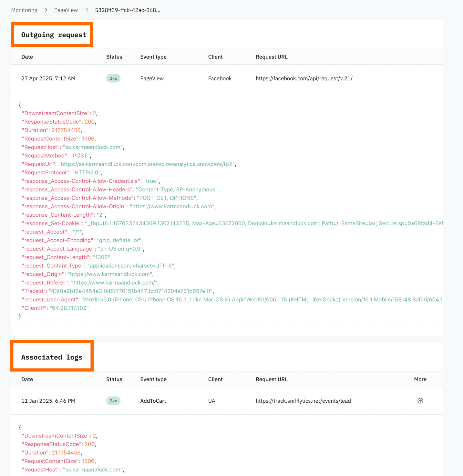
Task: Click the More column header
Action: coord(420,379)
